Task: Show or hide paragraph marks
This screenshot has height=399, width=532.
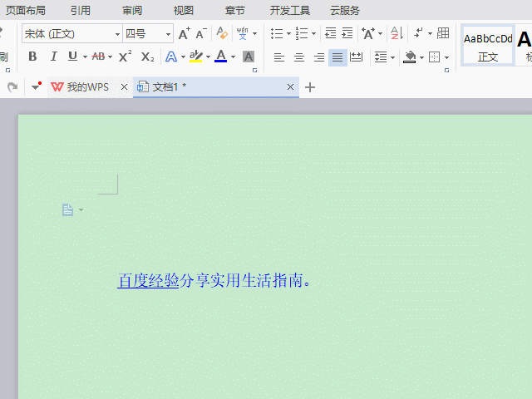Action: point(418,33)
